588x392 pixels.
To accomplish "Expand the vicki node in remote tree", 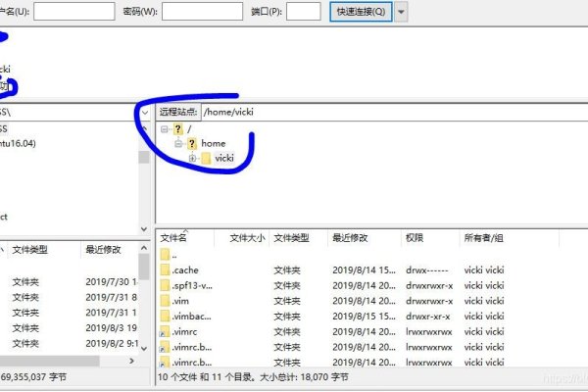I will [x=193, y=159].
